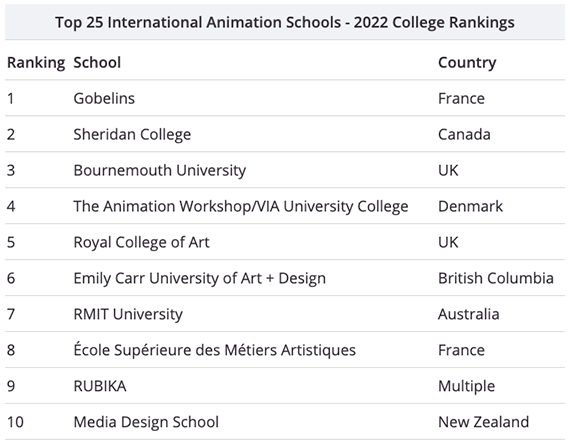Click École Supérieure des Métiers Artistiques
The height and width of the screenshot is (444, 570).
click(x=214, y=350)
